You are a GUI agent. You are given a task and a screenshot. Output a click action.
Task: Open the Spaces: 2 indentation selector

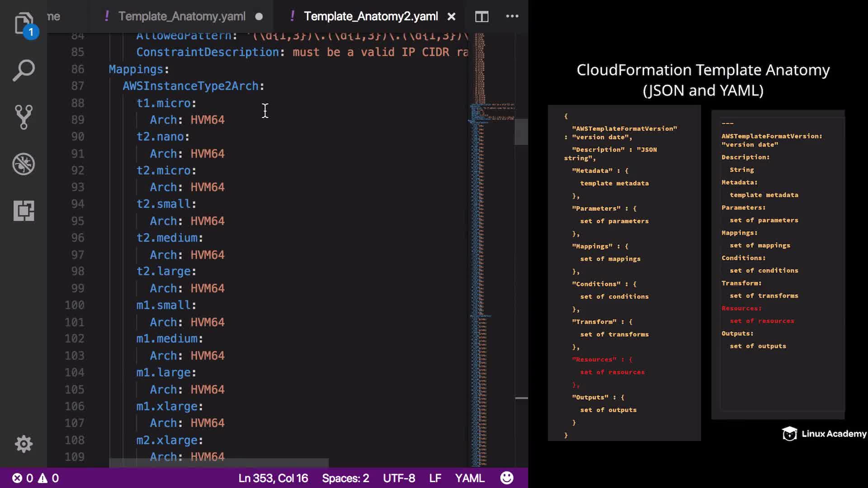[x=345, y=478]
